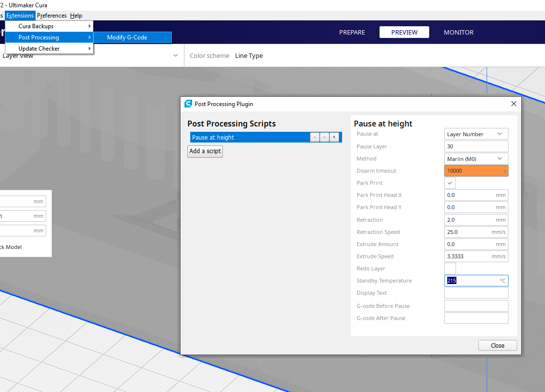Click the Standby Temperature label
This screenshot has width=545, height=392.
[384, 281]
